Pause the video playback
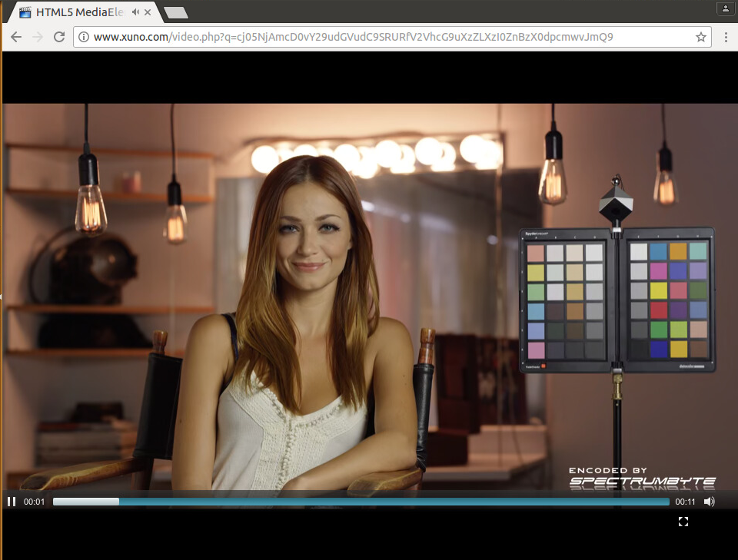This screenshot has height=560, width=738. point(12,502)
